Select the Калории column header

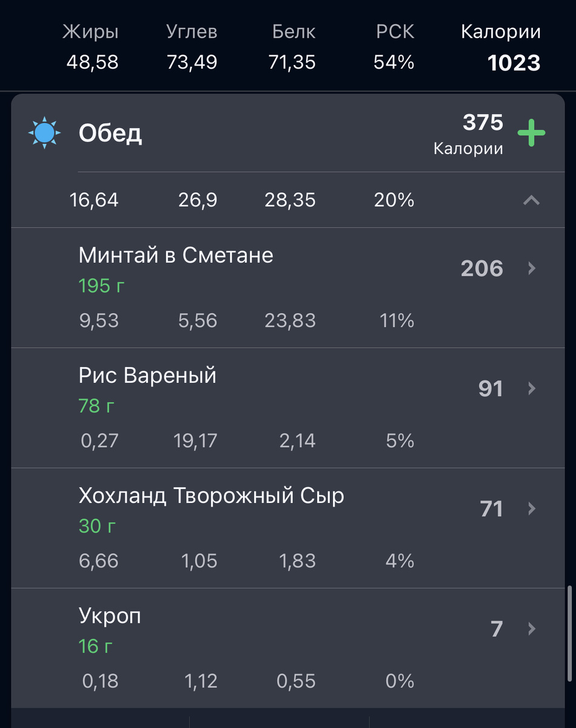coord(501,32)
